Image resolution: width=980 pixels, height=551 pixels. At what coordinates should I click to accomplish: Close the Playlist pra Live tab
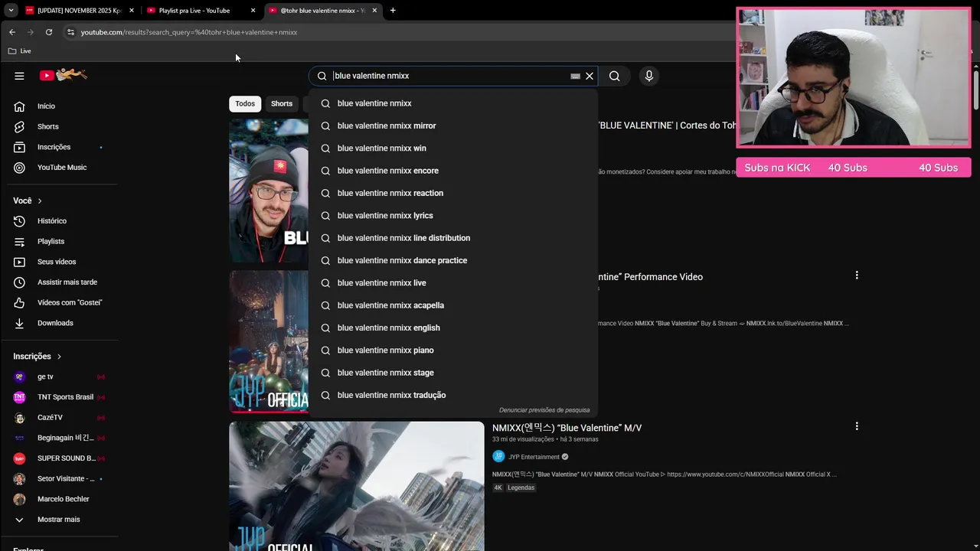click(253, 11)
